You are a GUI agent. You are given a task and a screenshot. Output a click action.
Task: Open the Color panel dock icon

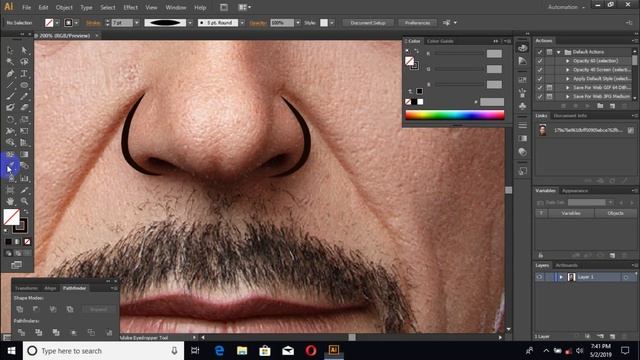(x=522, y=48)
